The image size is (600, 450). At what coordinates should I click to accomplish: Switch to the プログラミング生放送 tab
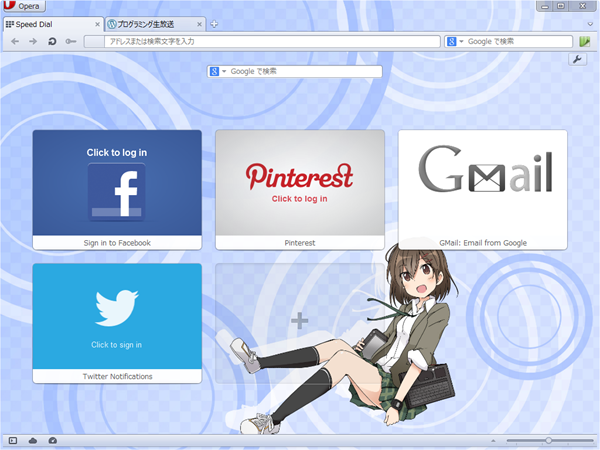tap(155, 24)
